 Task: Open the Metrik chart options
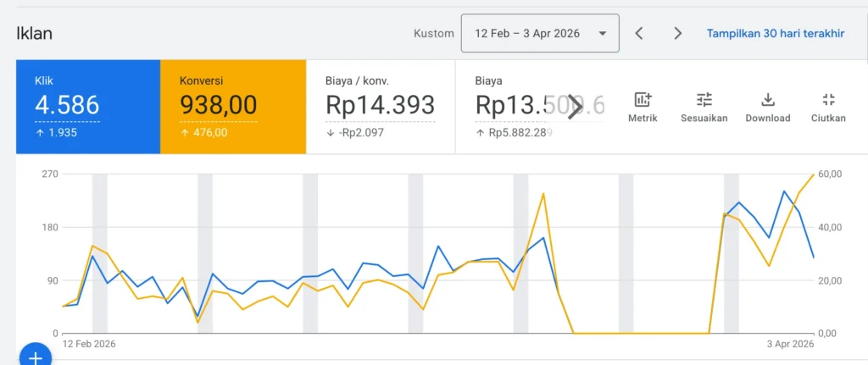(642, 108)
